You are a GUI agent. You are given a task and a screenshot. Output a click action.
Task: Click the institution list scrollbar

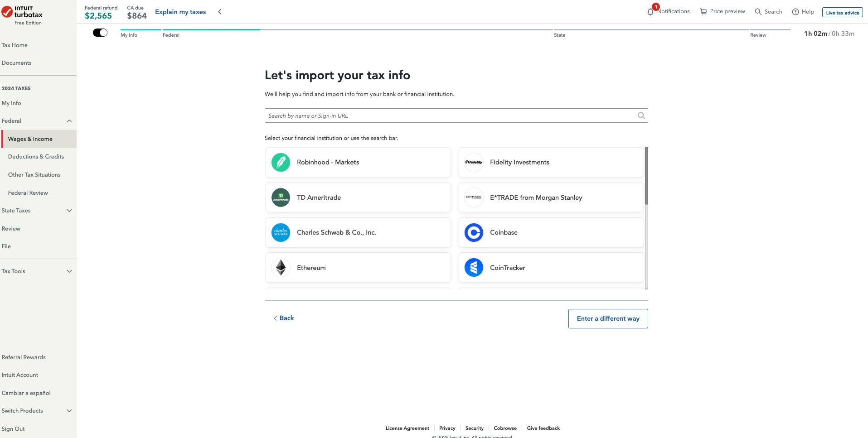point(646,176)
